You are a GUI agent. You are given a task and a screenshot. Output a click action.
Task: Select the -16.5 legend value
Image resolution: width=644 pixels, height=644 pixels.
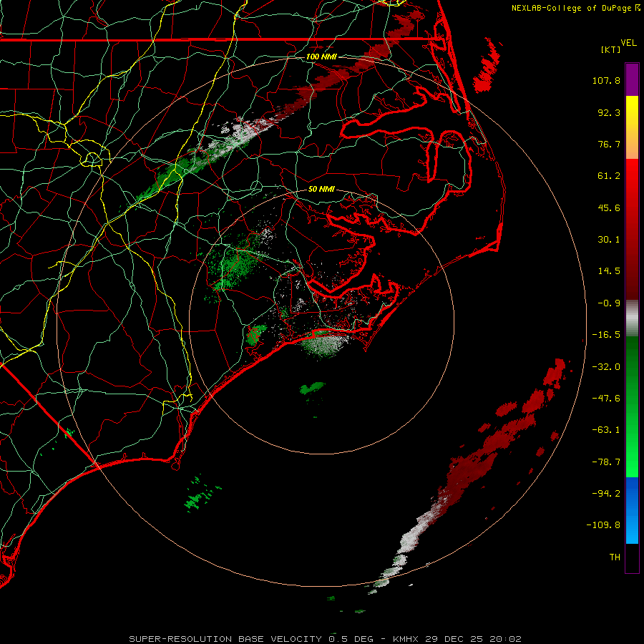click(606, 335)
